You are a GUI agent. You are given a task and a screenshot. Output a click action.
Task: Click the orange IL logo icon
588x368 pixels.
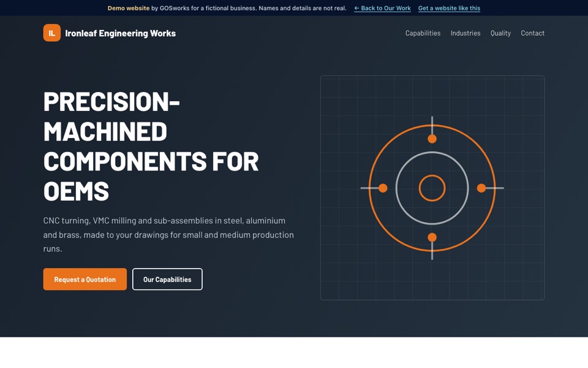(x=51, y=33)
